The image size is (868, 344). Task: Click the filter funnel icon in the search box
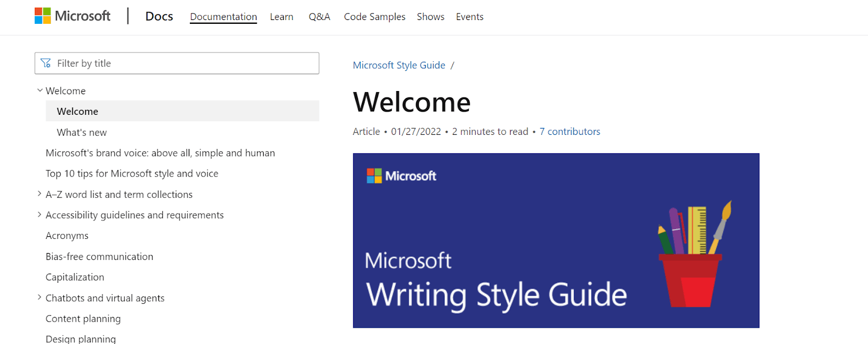click(x=46, y=63)
